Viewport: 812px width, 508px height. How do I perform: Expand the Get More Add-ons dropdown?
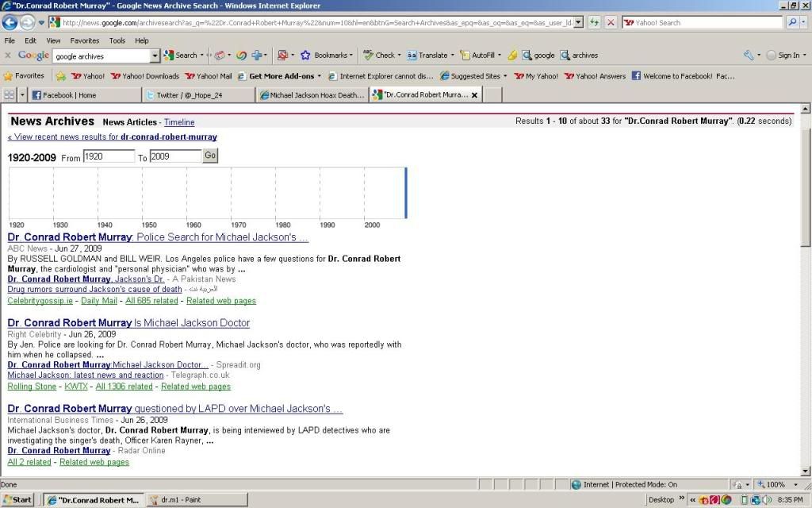click(x=319, y=76)
